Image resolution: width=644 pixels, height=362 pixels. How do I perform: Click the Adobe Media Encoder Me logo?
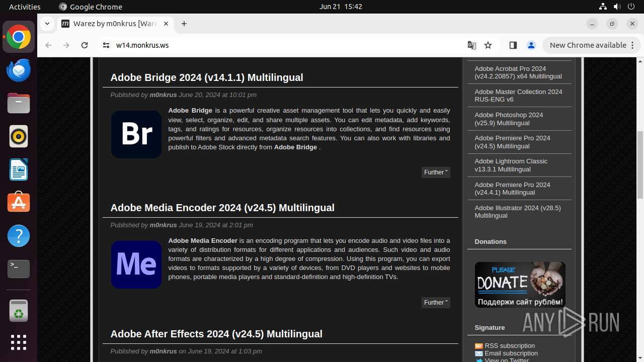point(136,264)
